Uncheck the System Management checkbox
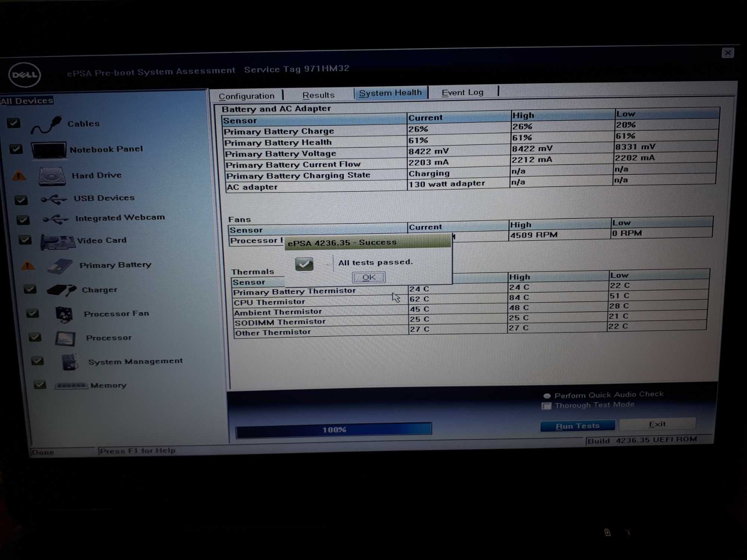 click(38, 361)
